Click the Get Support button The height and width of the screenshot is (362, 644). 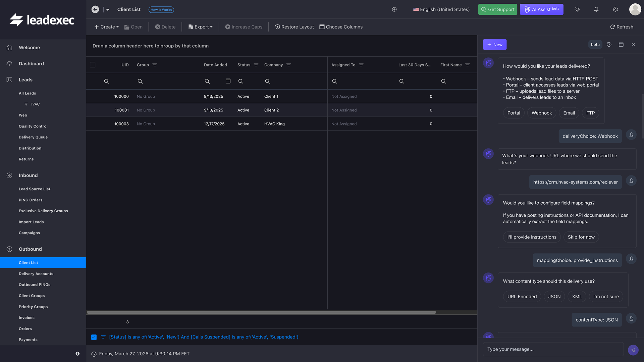pyautogui.click(x=497, y=9)
